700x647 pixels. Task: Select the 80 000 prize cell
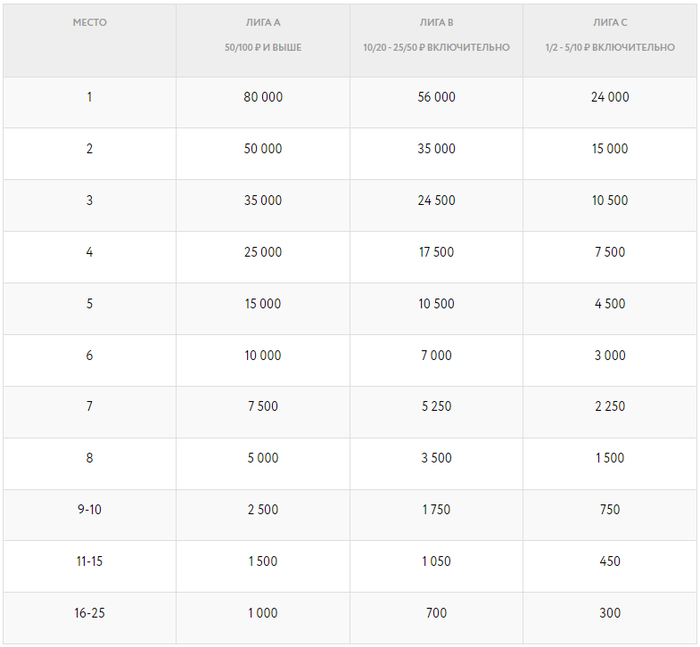click(263, 97)
